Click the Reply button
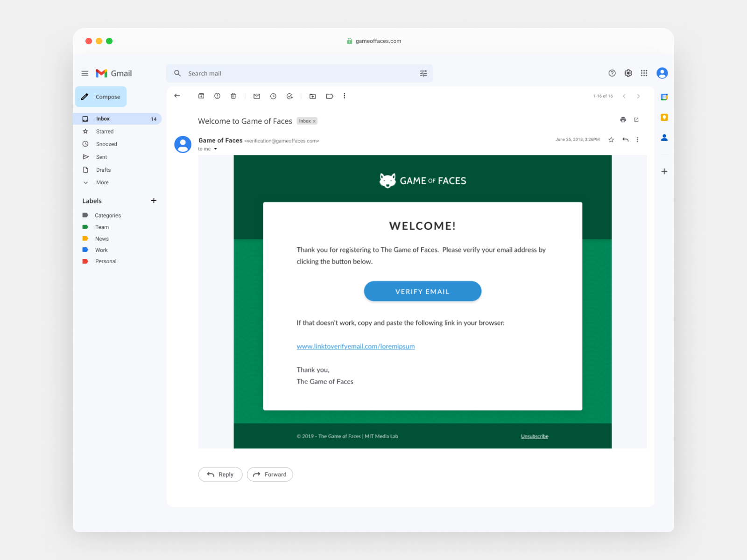 coord(220,474)
